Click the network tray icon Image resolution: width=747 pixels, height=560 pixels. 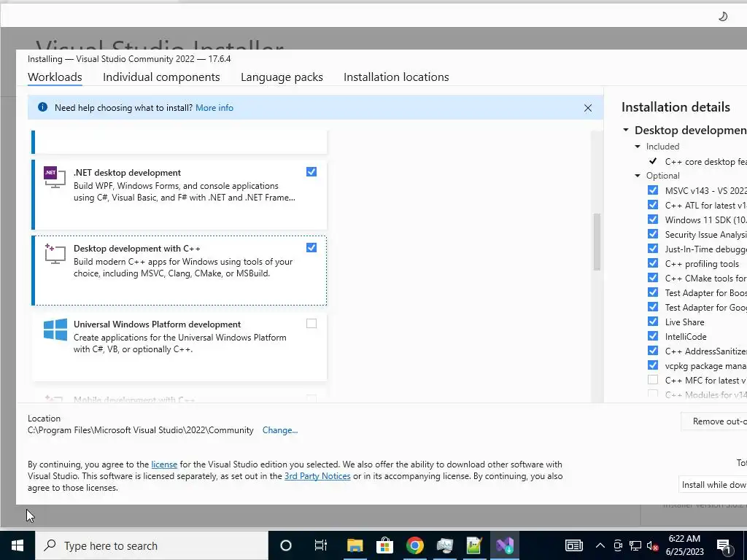(x=635, y=545)
